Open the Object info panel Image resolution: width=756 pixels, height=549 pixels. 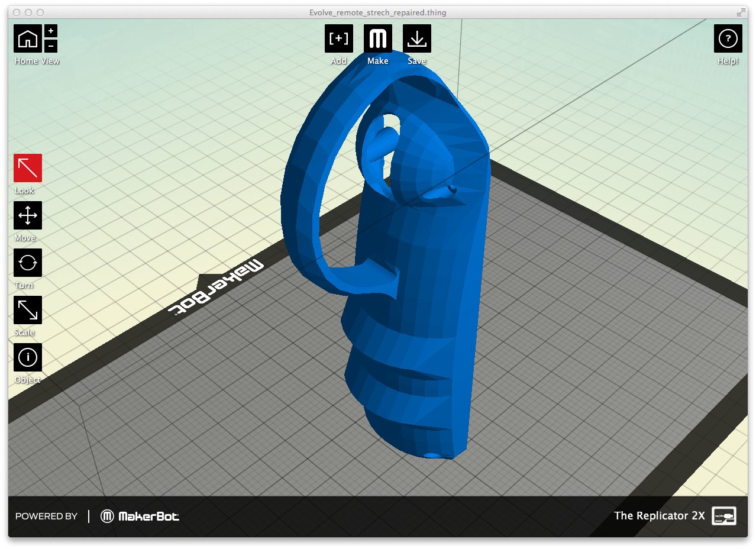click(28, 358)
